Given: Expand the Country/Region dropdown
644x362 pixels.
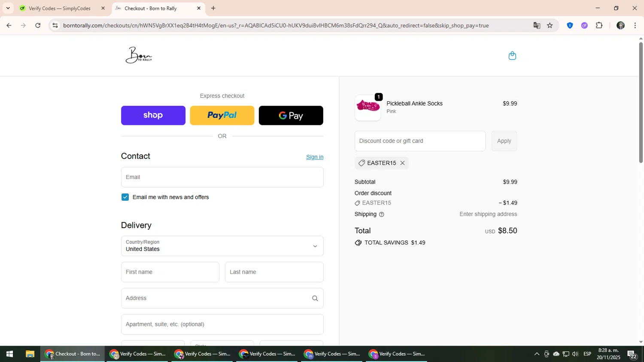Looking at the screenshot, I should click(222, 246).
